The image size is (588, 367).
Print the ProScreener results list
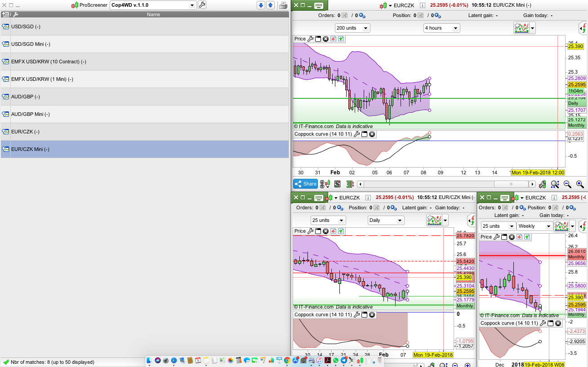pyautogui.click(x=283, y=5)
